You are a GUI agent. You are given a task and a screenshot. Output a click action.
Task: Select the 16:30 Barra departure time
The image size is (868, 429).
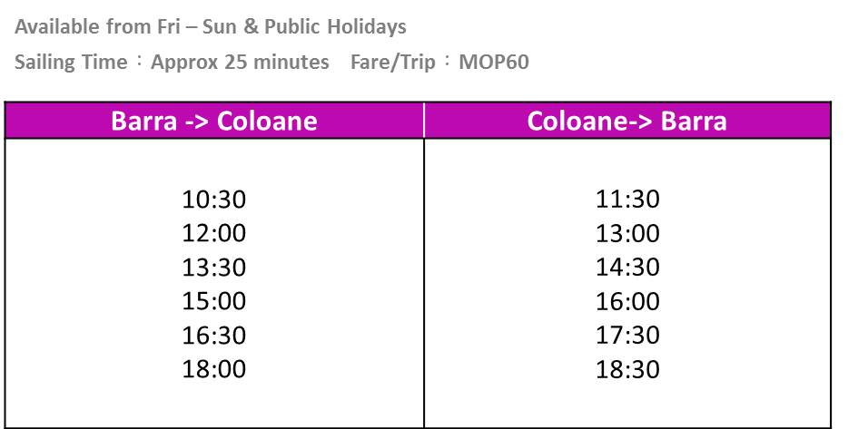tap(214, 336)
